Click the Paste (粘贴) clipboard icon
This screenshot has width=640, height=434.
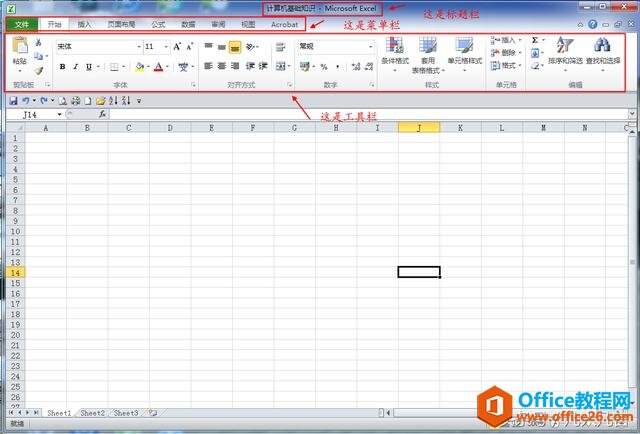(20, 45)
